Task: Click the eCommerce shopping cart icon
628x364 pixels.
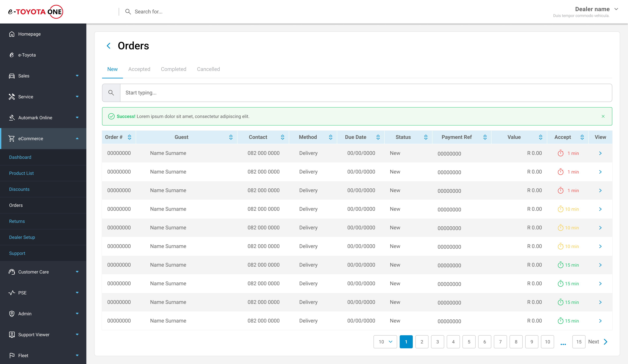Action: [x=12, y=139]
